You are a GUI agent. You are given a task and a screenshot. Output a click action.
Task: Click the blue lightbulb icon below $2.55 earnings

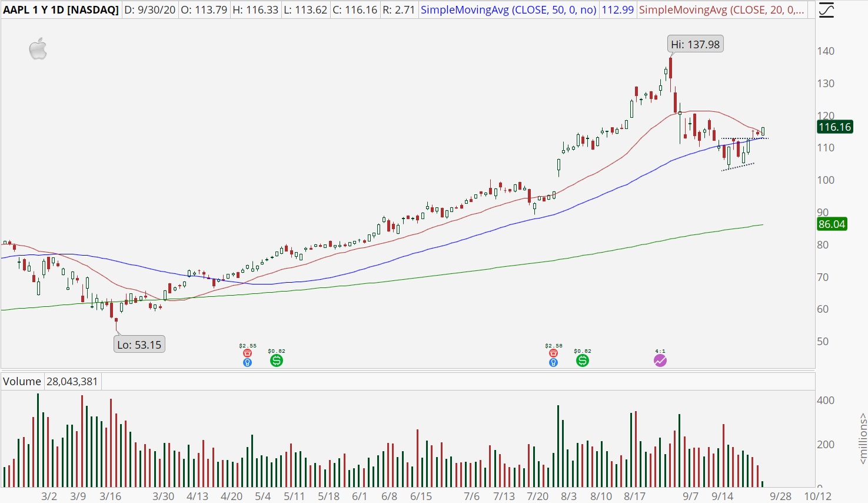[248, 362]
